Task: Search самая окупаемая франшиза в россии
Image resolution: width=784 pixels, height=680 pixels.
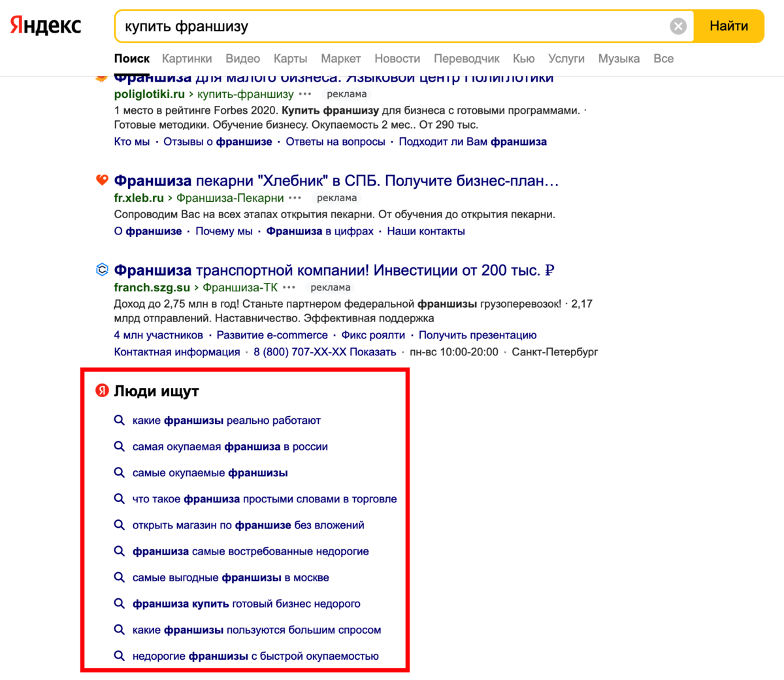Action: [x=230, y=447]
